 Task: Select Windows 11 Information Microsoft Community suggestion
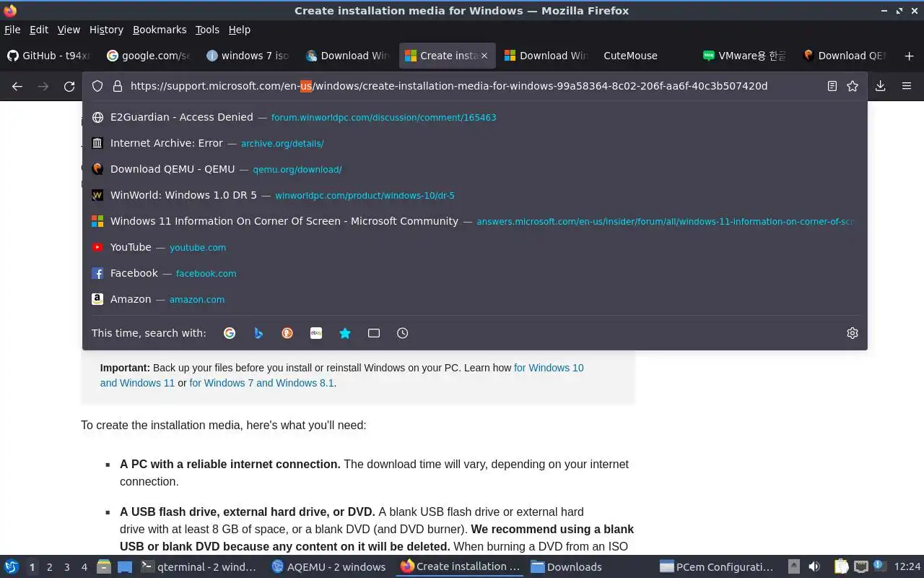[475, 221]
